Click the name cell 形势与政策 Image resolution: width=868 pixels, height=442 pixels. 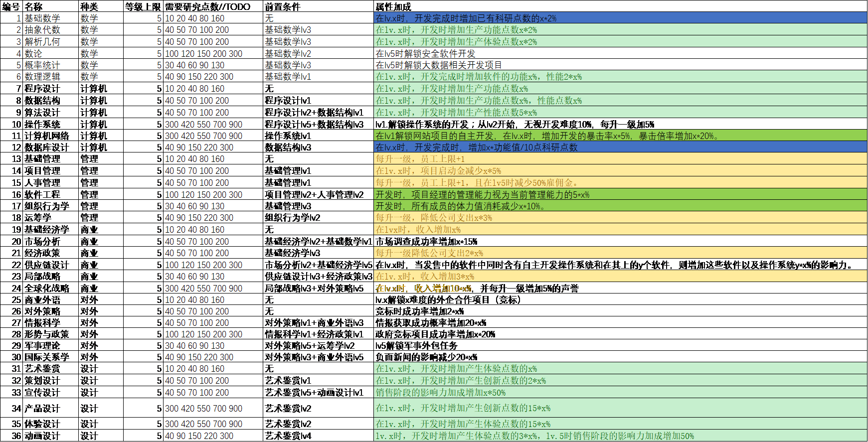(x=51, y=334)
